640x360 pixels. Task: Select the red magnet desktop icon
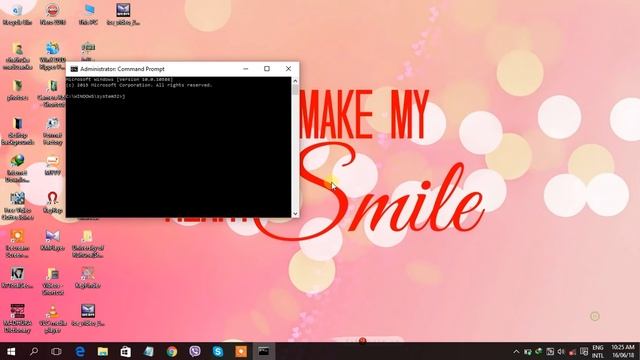53,202
